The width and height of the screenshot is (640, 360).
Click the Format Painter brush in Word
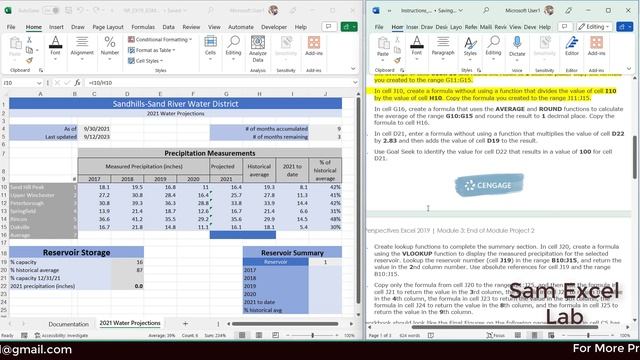(x=397, y=60)
